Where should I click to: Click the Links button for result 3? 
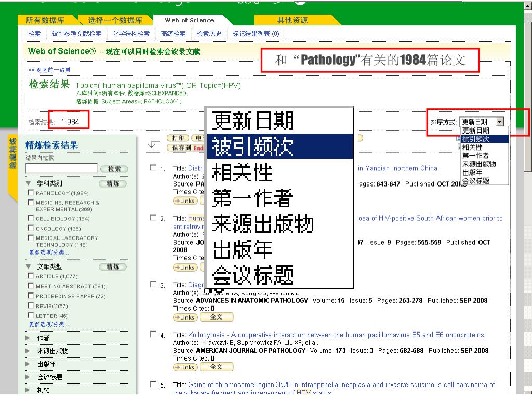[185, 317]
